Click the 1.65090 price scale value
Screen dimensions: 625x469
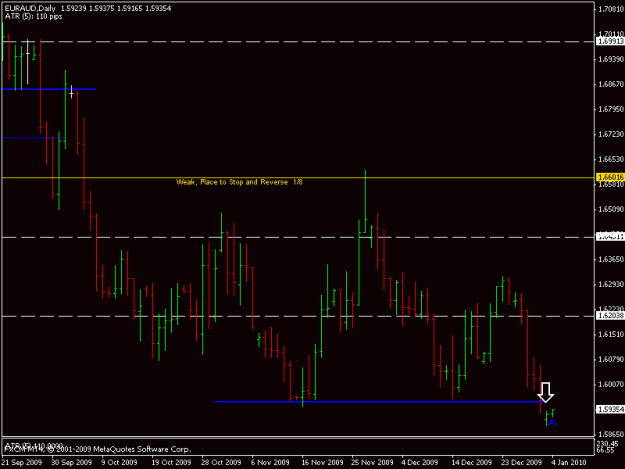point(611,209)
